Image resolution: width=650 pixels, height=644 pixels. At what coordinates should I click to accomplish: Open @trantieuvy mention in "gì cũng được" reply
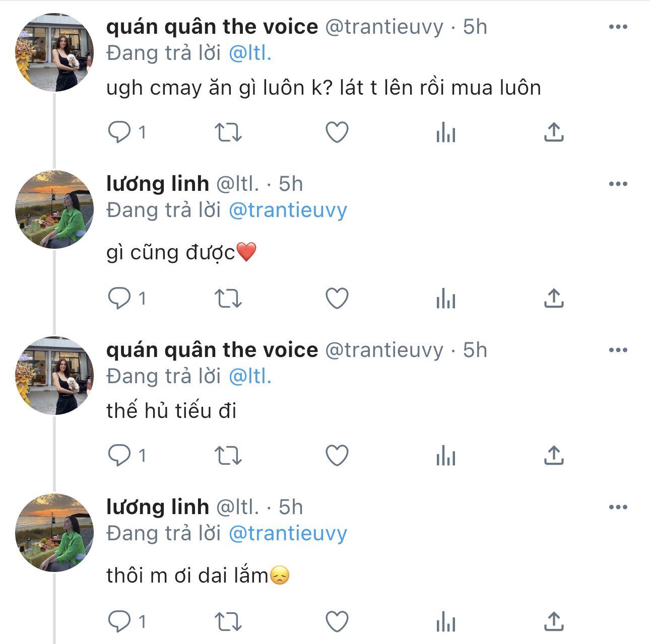(288, 210)
